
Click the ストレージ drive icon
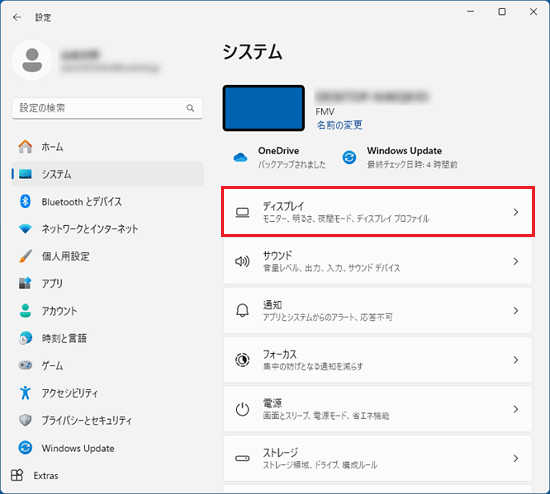242,458
